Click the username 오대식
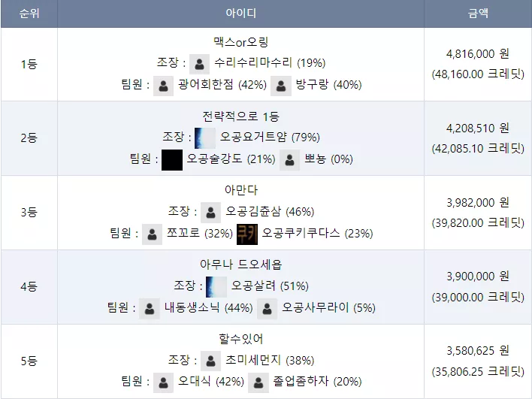 coord(194,381)
